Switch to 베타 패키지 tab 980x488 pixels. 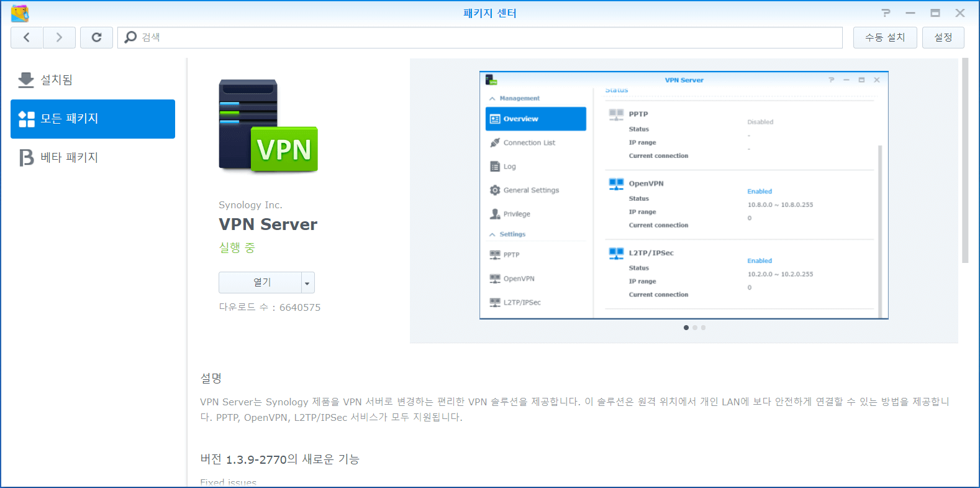pyautogui.click(x=69, y=157)
